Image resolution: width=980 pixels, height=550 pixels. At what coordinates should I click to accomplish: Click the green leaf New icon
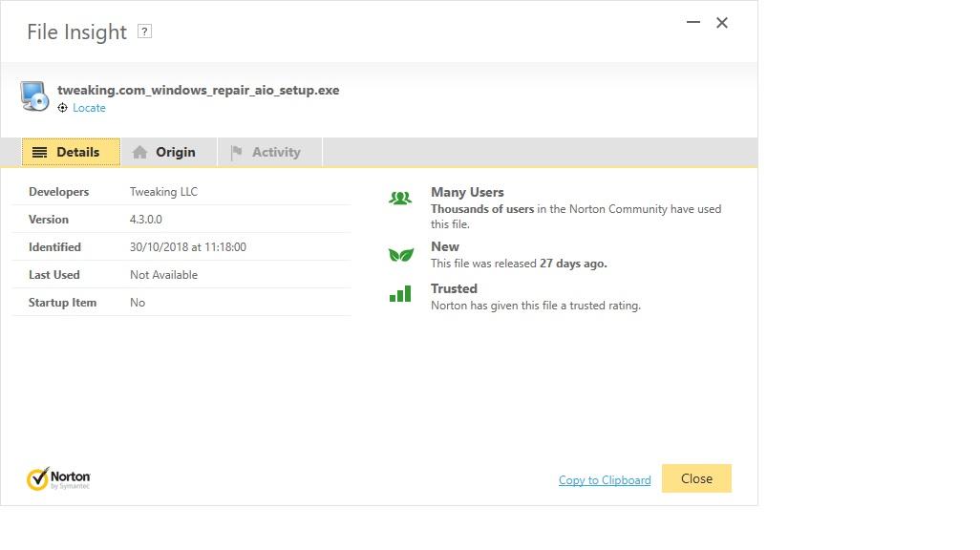(400, 255)
